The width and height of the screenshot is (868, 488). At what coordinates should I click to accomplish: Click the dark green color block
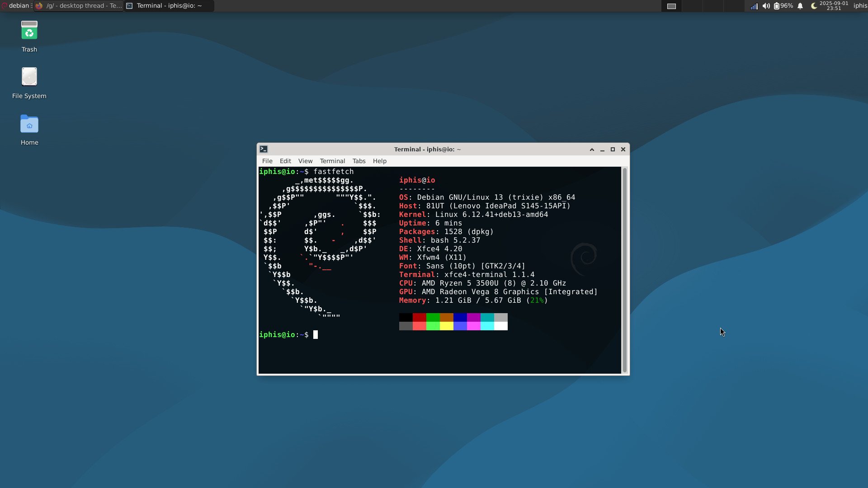[x=433, y=317]
